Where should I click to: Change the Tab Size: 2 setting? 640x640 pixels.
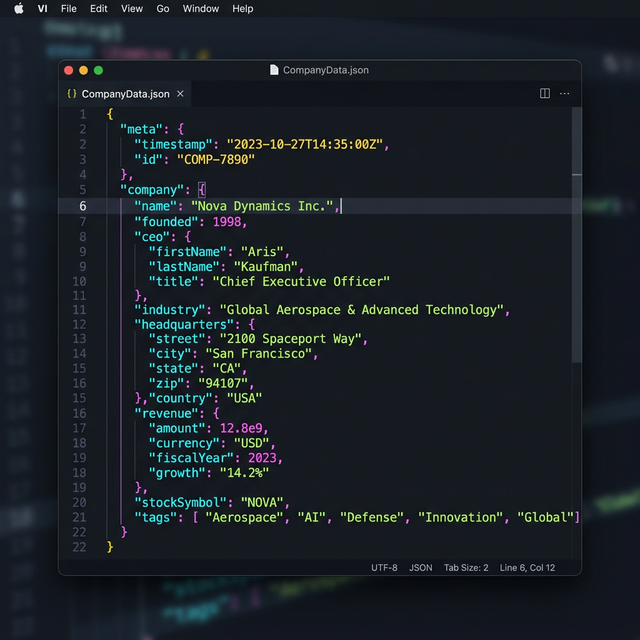pos(466,567)
